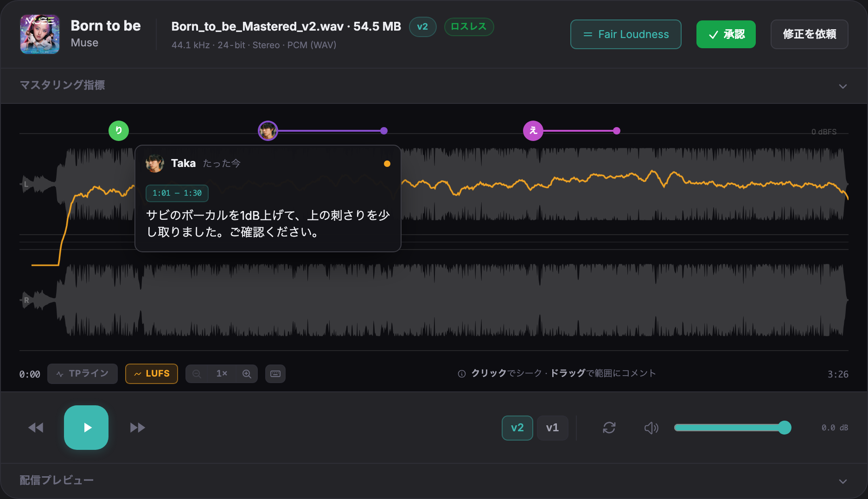Click the ロスレス badge
The image size is (868, 499).
[x=469, y=27]
